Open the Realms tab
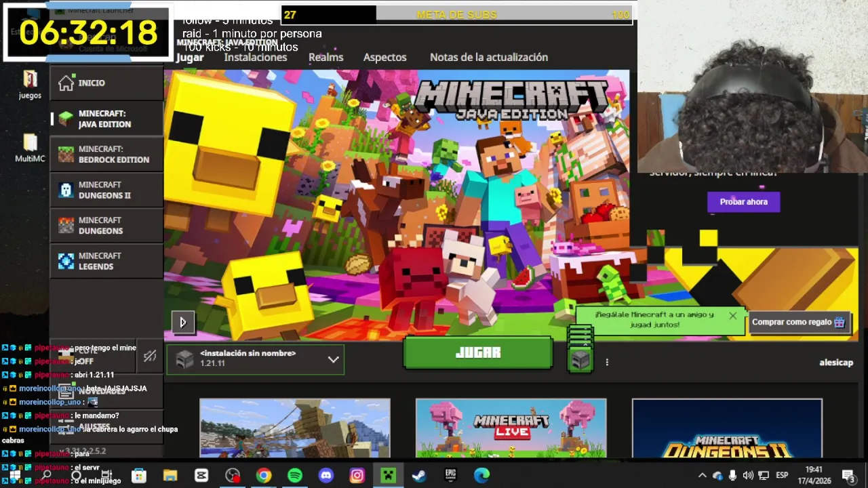Viewport: 868px width, 488px height. tap(325, 58)
